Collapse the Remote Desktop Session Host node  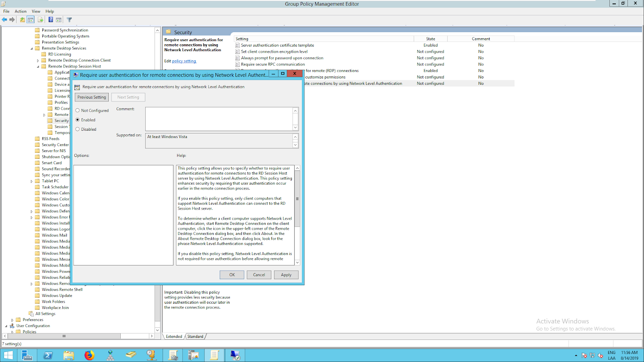(38, 67)
